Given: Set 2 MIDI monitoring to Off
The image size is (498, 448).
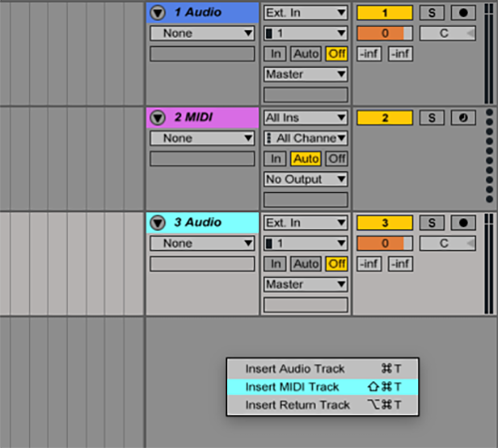Looking at the screenshot, I should [337, 158].
